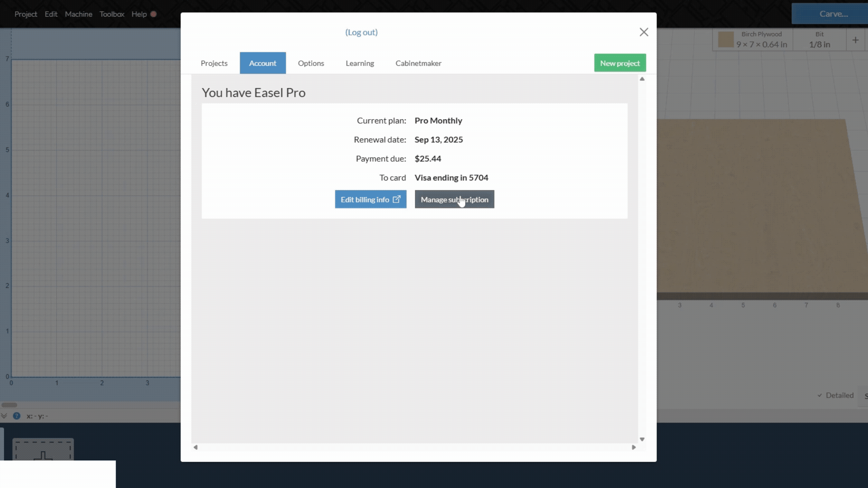Click the blue question mark help icon

click(17, 416)
